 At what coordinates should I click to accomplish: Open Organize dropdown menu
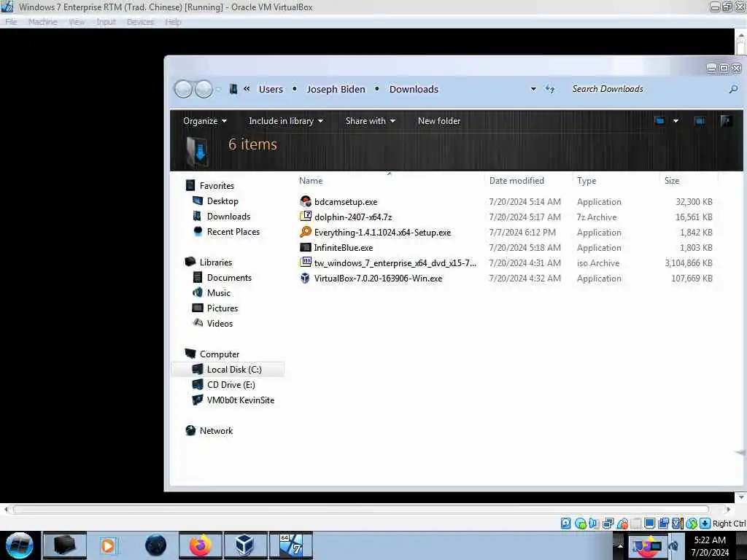pyautogui.click(x=205, y=121)
